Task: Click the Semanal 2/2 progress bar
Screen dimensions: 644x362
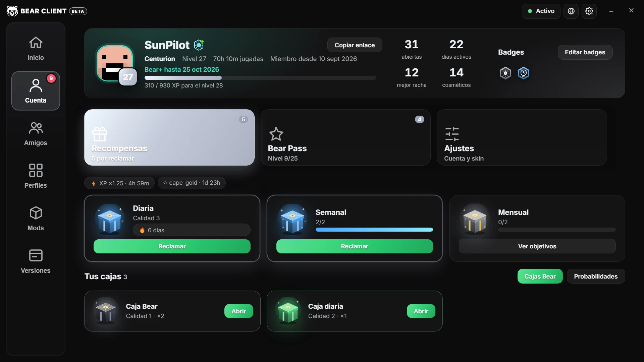Action: [x=374, y=230]
